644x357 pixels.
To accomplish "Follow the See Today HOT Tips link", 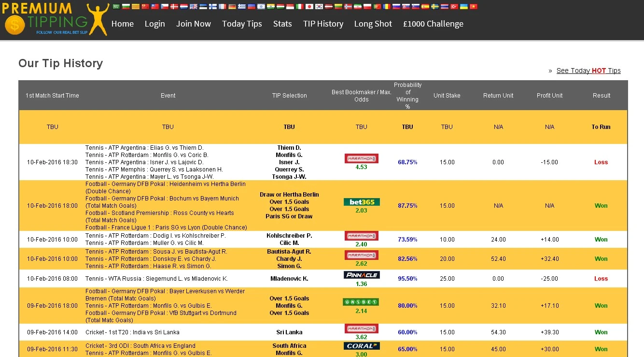I will pyautogui.click(x=588, y=71).
